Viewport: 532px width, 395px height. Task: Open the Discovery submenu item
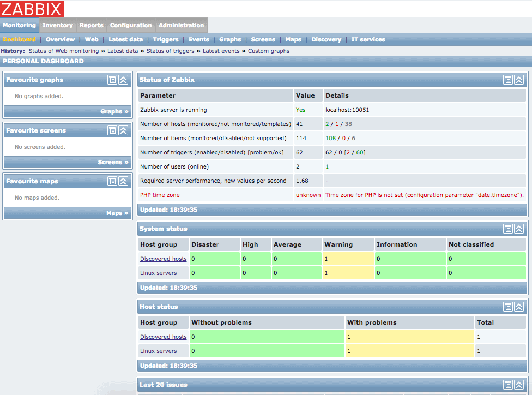click(x=327, y=39)
